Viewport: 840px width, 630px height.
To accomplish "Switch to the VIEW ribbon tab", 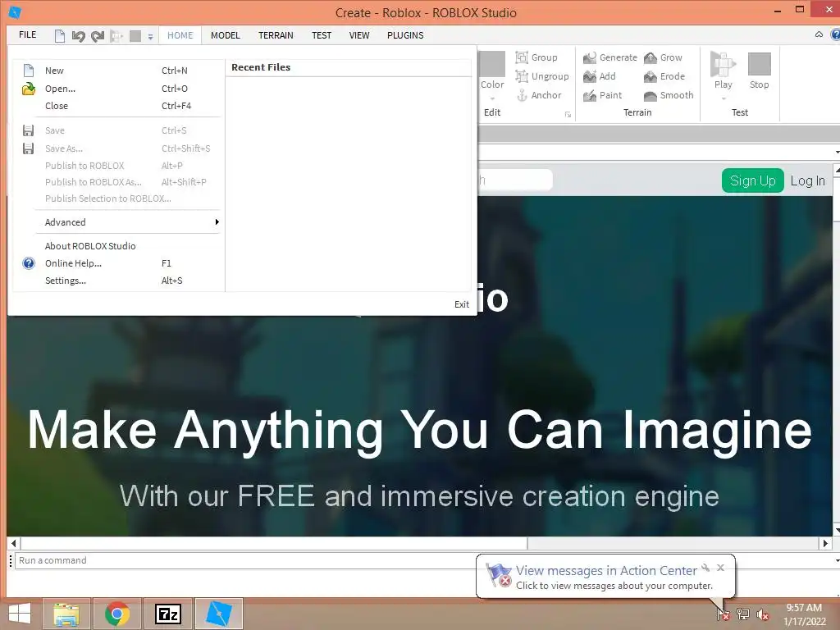I will 359,35.
